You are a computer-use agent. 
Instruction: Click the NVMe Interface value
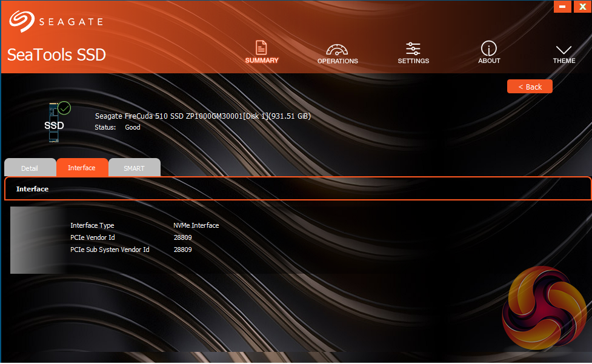point(196,225)
